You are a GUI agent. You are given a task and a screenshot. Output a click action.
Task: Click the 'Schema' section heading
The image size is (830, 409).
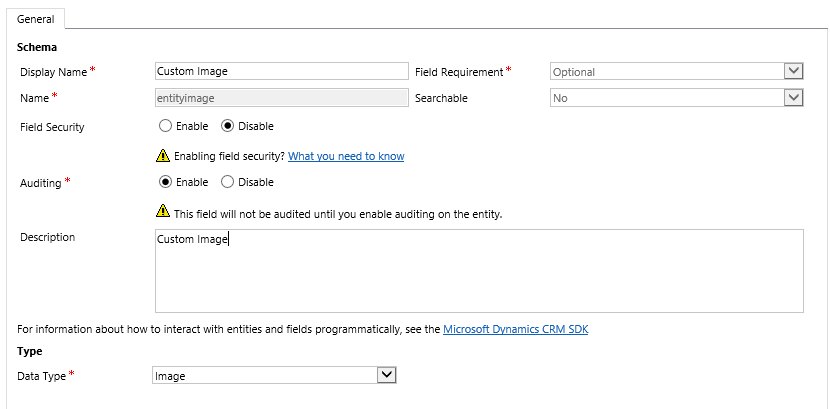pyautogui.click(x=37, y=47)
